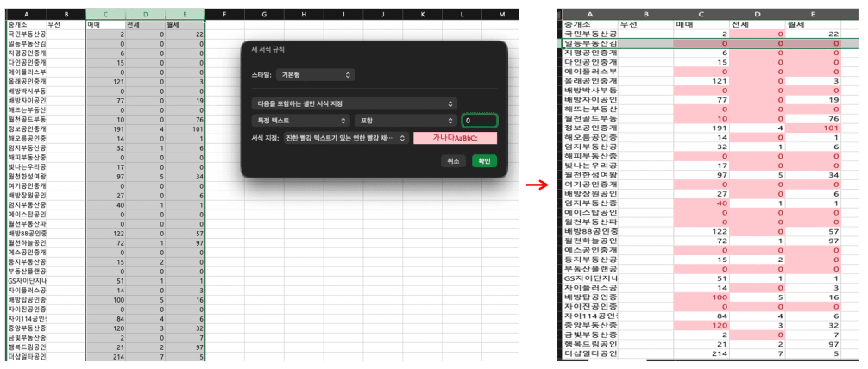This screenshot has width=868, height=369.
Task: Click 국민부동산공 cell in original sheet
Action: 26,34
